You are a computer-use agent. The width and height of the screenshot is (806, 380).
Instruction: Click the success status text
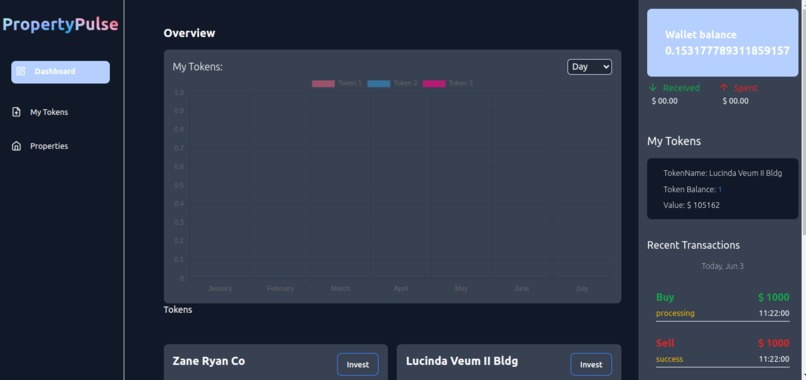(x=669, y=359)
